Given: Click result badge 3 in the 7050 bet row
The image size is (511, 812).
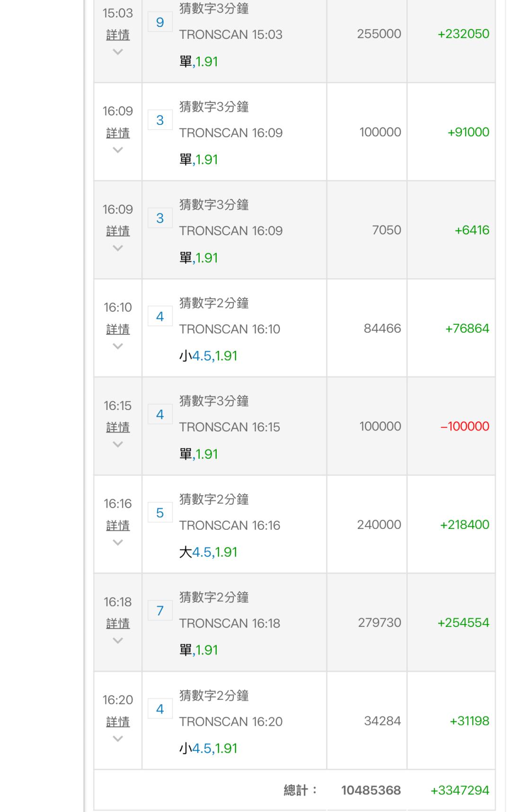Looking at the screenshot, I should (x=160, y=218).
